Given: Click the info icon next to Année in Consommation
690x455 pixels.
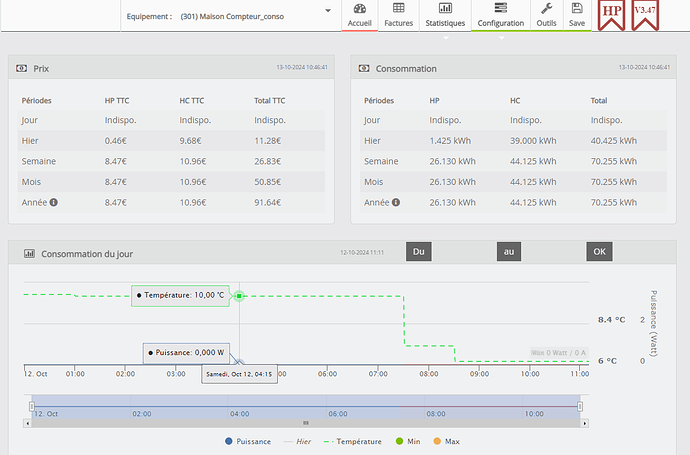Looking at the screenshot, I should pyautogui.click(x=396, y=201).
